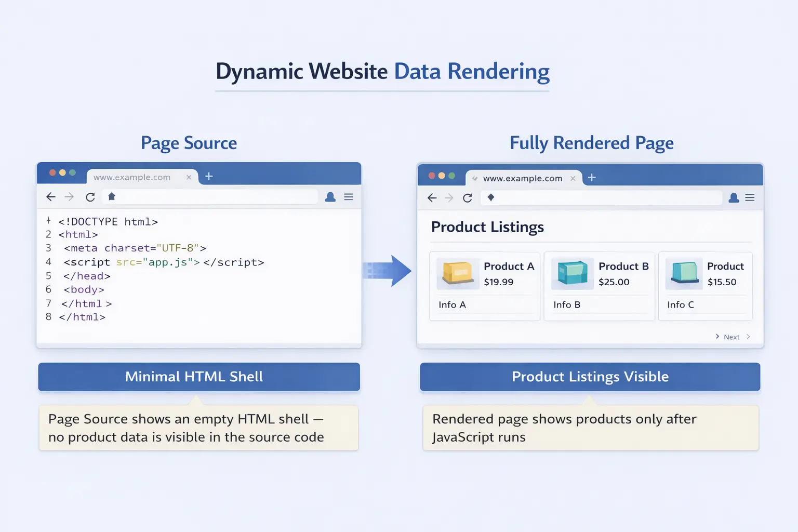The image size is (798, 532).
Task: Click the Next link below the products
Action: point(731,337)
